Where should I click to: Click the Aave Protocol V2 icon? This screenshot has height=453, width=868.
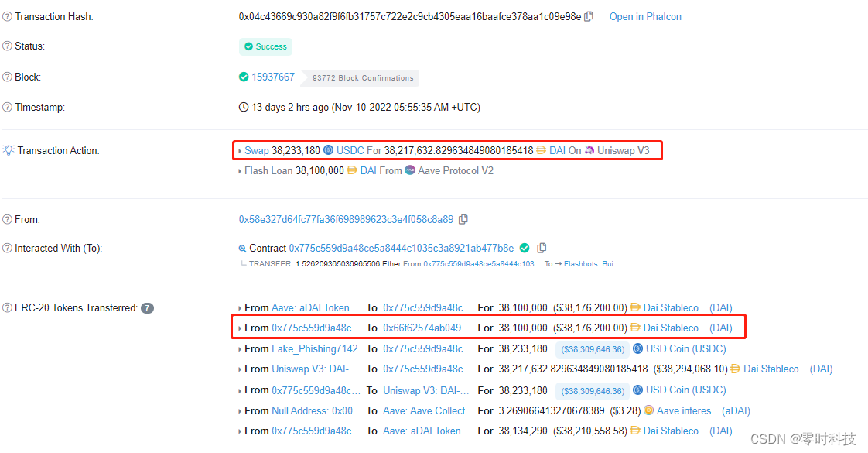(x=410, y=170)
